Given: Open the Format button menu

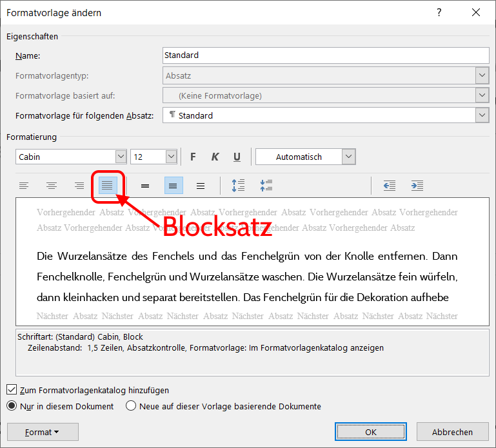Looking at the screenshot, I should click(x=42, y=432).
